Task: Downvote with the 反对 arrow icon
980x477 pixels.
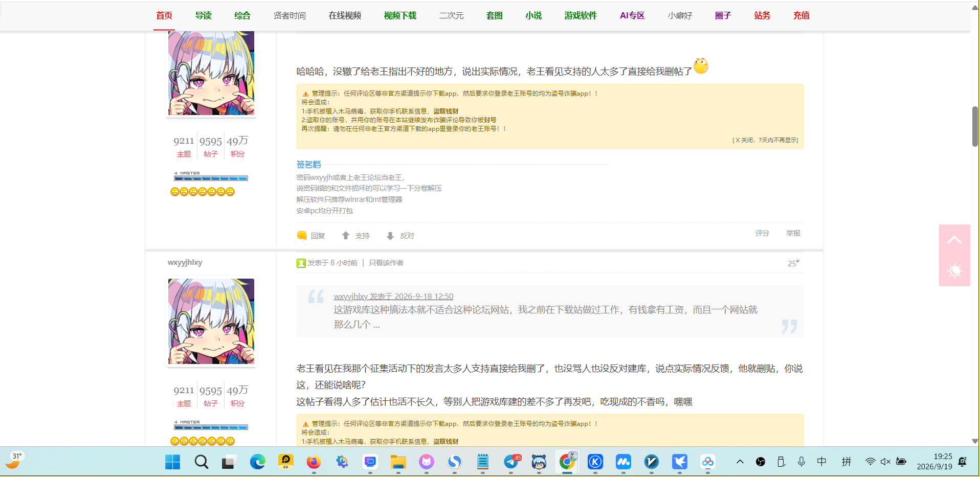Action: [x=390, y=236]
